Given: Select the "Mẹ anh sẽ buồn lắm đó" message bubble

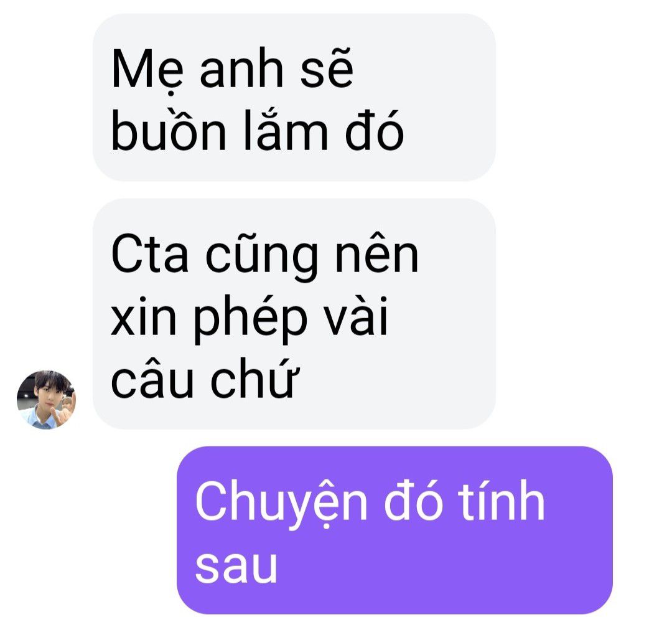Looking at the screenshot, I should click(294, 97).
